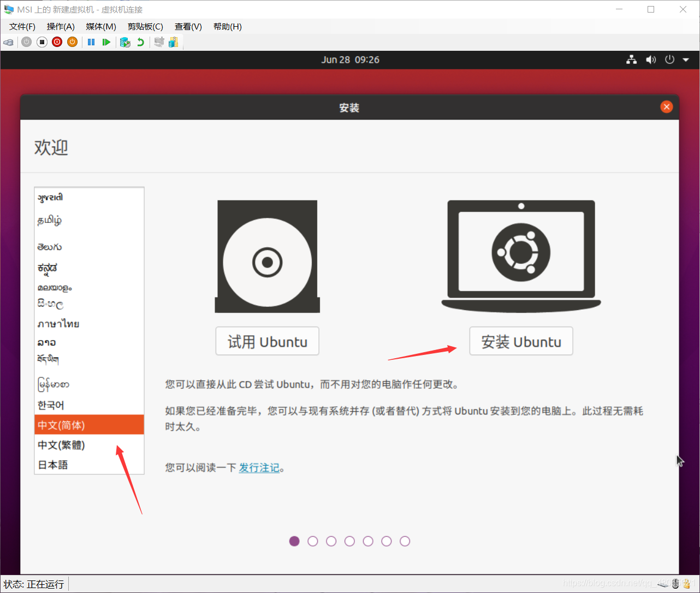Click the Ubuntu volume speaker icon
This screenshot has width=700, height=593.
tap(651, 60)
